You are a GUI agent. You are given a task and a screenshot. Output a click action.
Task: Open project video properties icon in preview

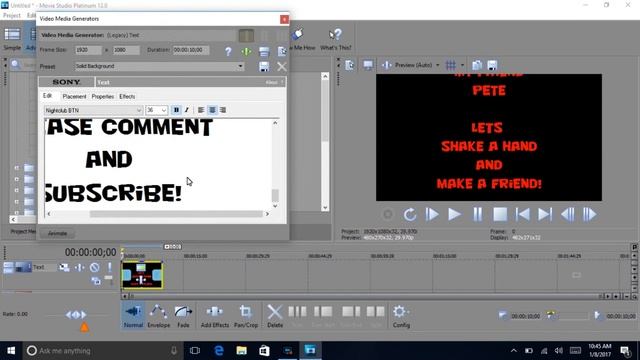click(x=349, y=65)
